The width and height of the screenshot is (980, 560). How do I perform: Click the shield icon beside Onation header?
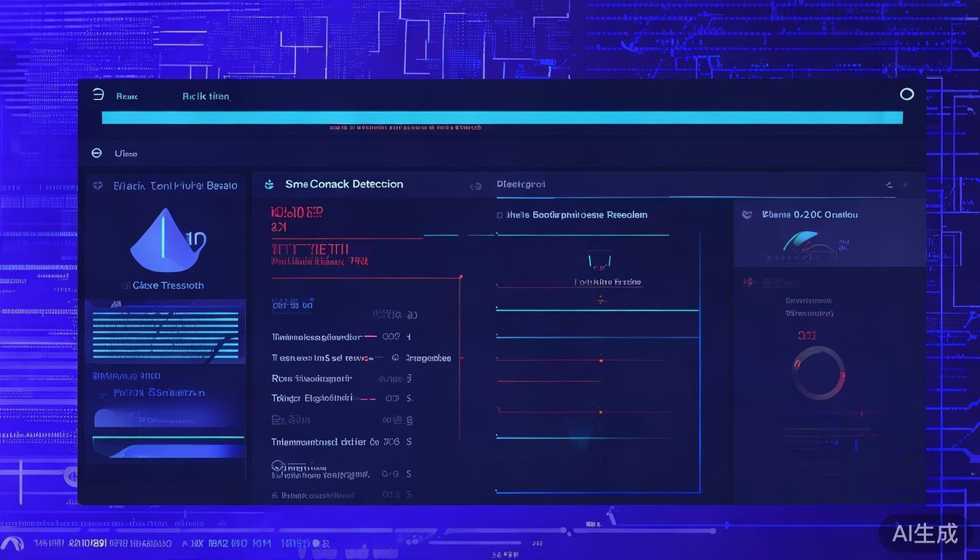pos(746,215)
